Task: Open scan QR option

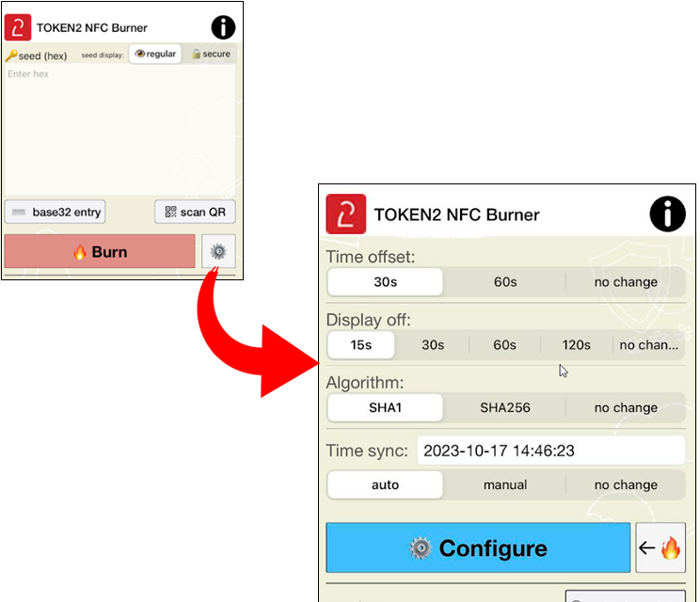Action: pos(195,212)
